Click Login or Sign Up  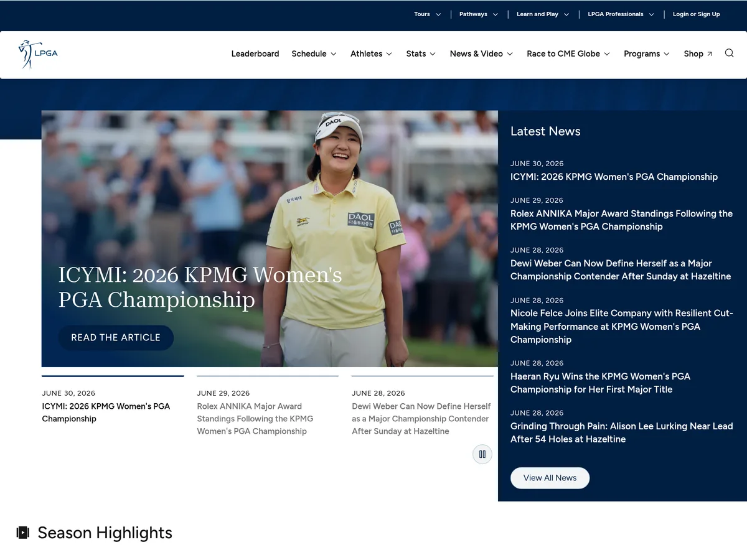click(x=697, y=14)
